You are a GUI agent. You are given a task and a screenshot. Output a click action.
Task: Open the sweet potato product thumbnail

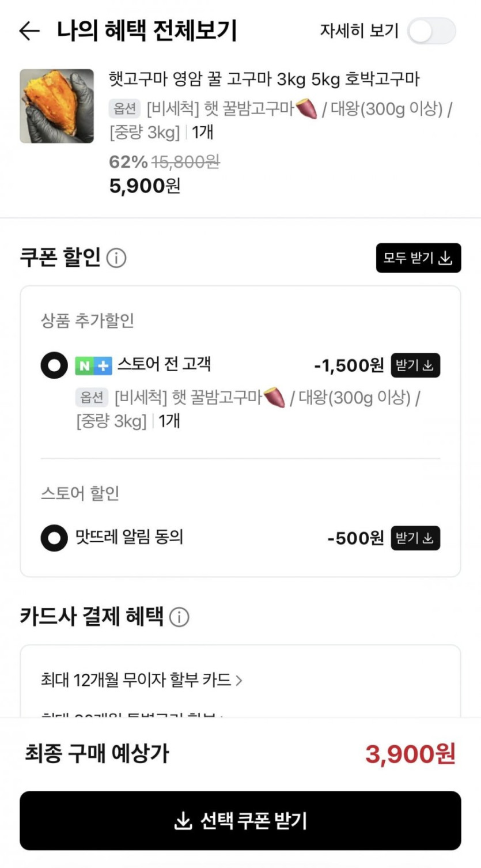(x=56, y=106)
